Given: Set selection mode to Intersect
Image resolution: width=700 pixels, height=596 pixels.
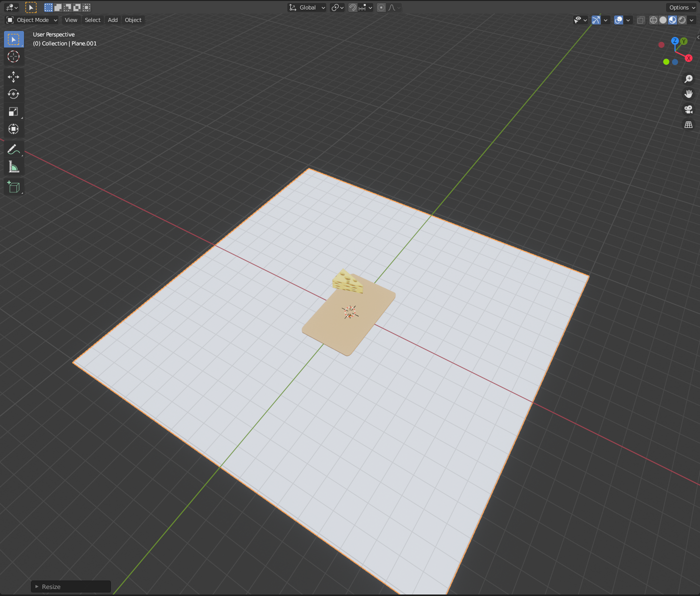Looking at the screenshot, I should [86, 7].
